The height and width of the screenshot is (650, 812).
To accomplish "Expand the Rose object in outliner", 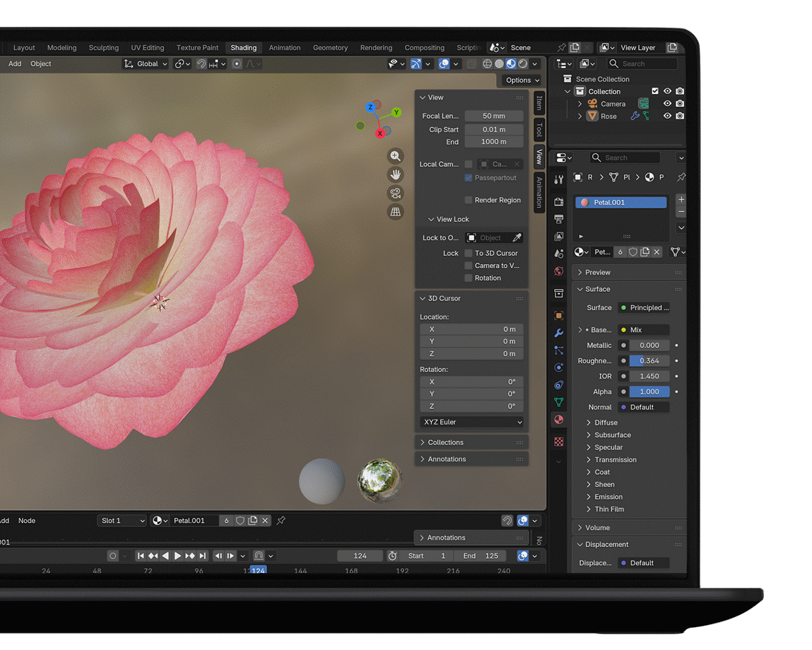I will point(580,116).
